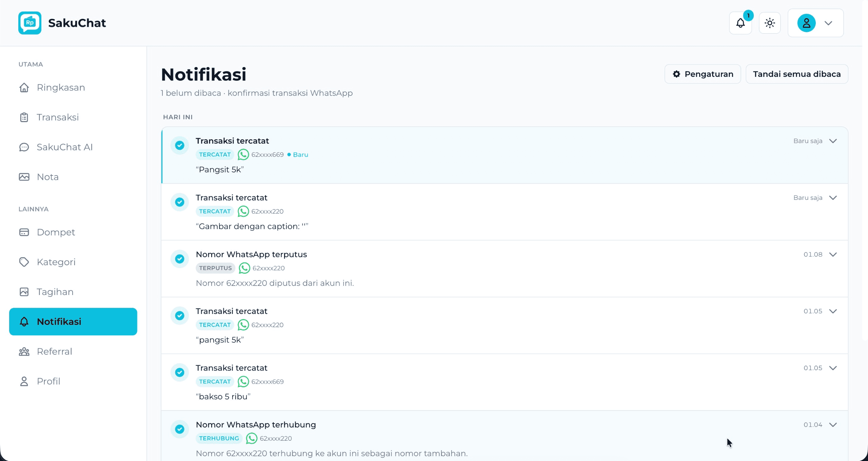Click check icon of "Pangsit 5k" notification
Image resolution: width=868 pixels, height=461 pixels.
(180, 145)
